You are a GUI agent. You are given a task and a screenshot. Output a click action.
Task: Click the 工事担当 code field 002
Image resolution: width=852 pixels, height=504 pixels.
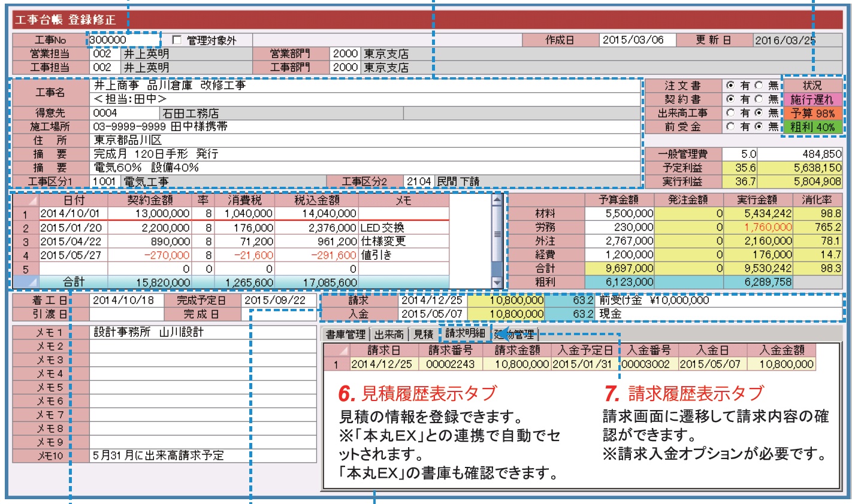105,68
